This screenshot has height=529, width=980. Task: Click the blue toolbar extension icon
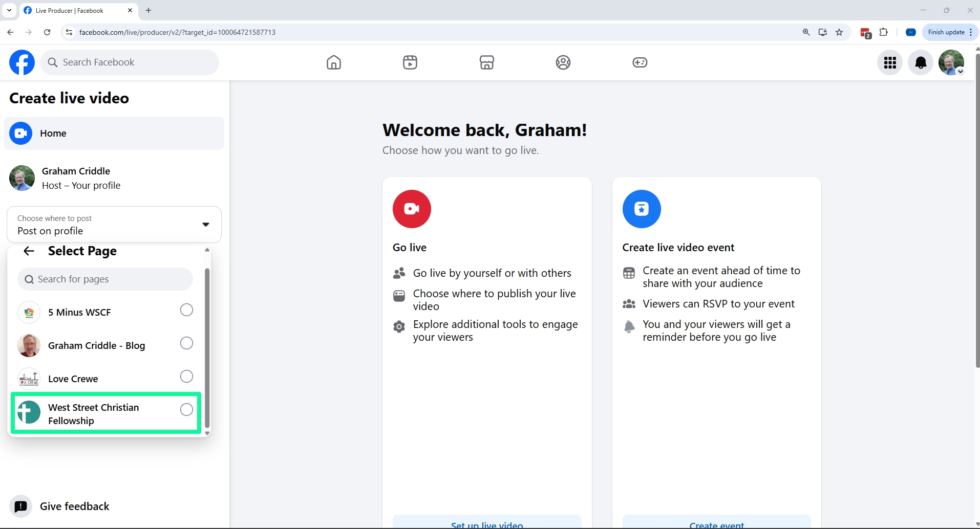911,32
